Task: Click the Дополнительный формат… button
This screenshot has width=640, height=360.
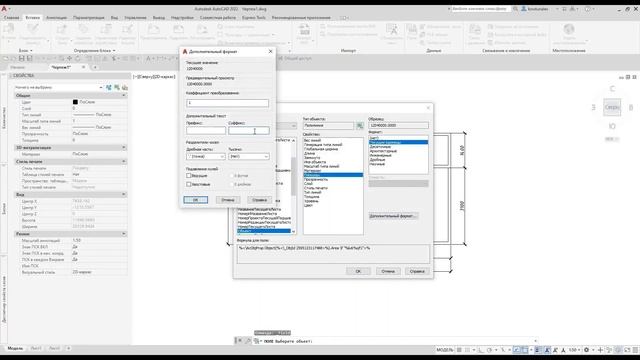Action: [393, 216]
